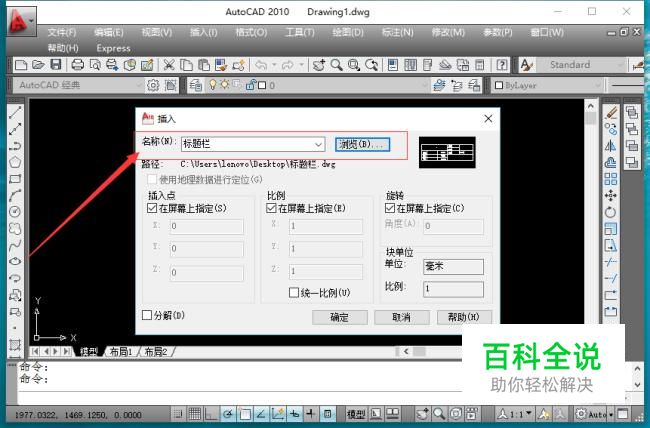
Task: Click the Plot printer icon
Action: pos(78,65)
